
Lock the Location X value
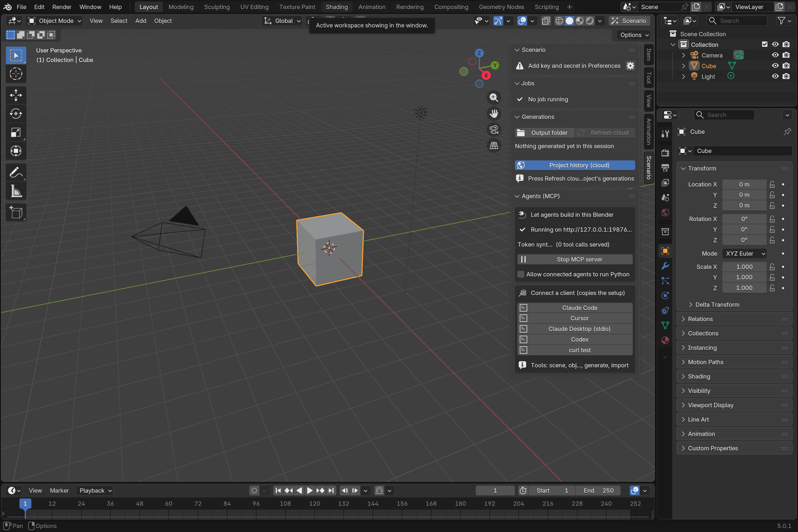tap(772, 184)
